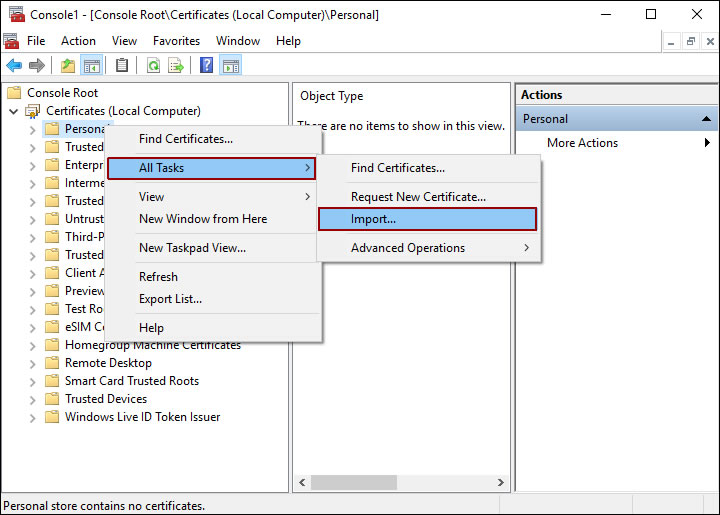
Task: Click the Help question mark icon
Action: (x=206, y=66)
